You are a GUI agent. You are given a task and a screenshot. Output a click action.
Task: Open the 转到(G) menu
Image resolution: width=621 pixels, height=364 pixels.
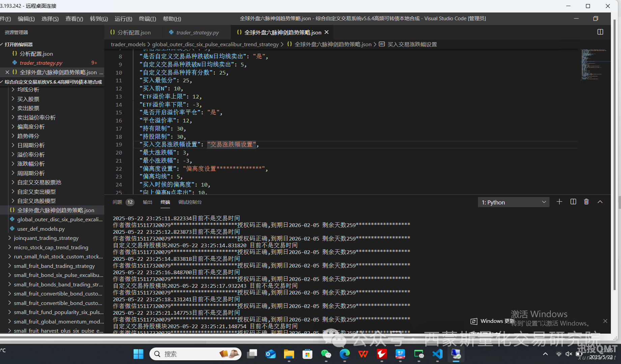click(x=99, y=19)
